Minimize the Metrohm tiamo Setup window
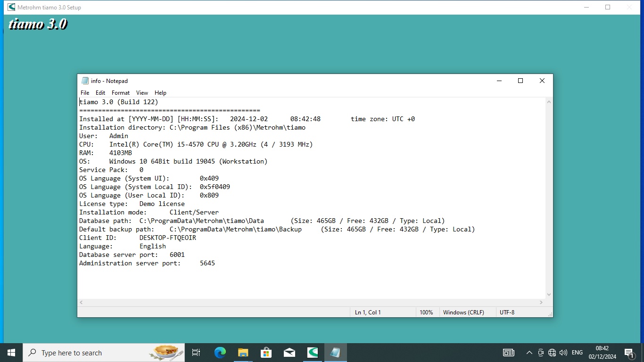644x362 pixels. pyautogui.click(x=586, y=7)
